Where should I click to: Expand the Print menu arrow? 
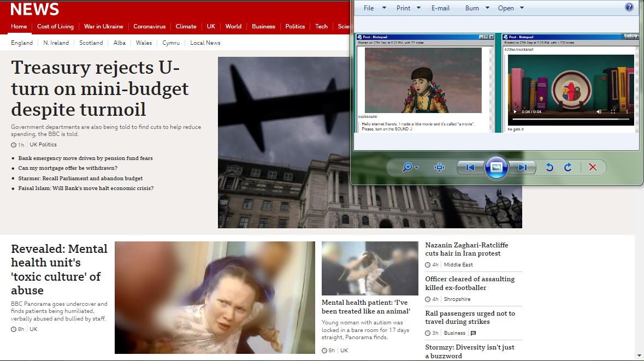[x=418, y=8]
